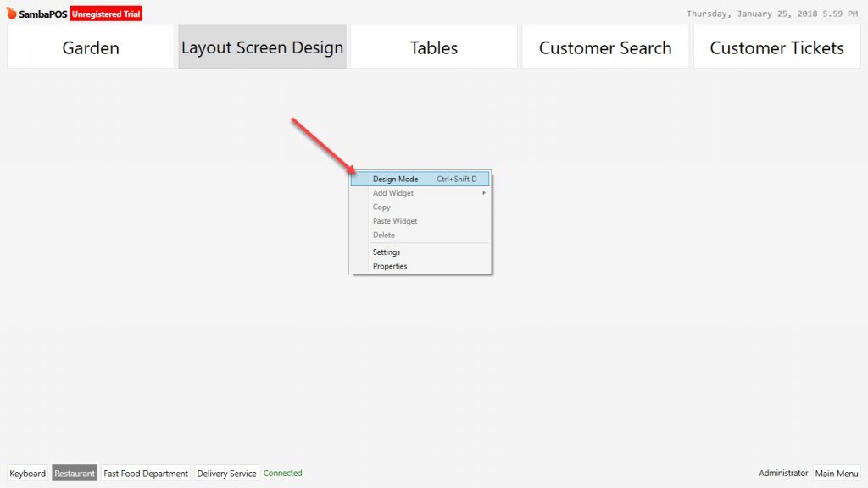The height and width of the screenshot is (488, 868).
Task: Select Paste Widget menu entry
Action: click(420, 221)
